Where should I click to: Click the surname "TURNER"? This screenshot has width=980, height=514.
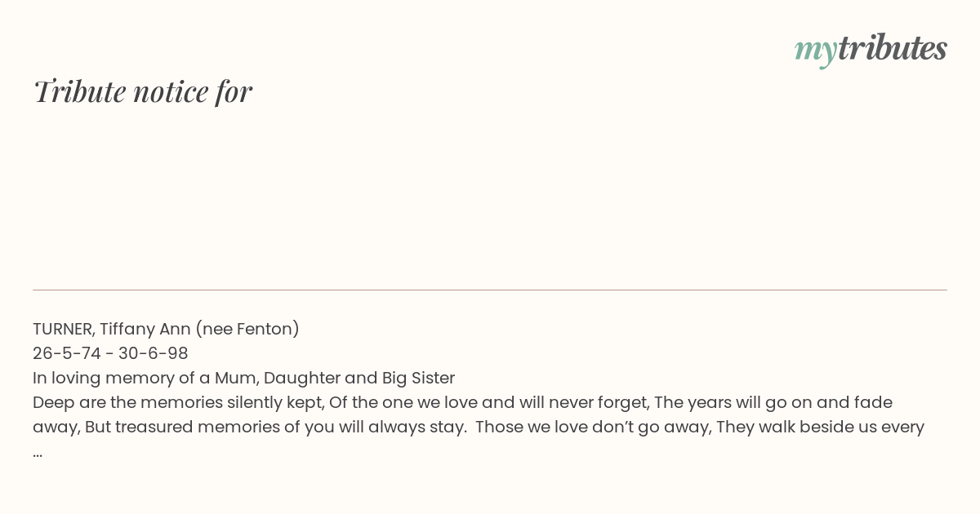[64, 329]
